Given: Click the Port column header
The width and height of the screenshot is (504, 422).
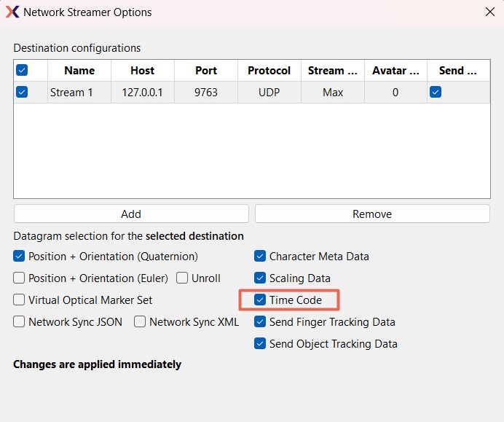Looking at the screenshot, I should [x=206, y=71].
